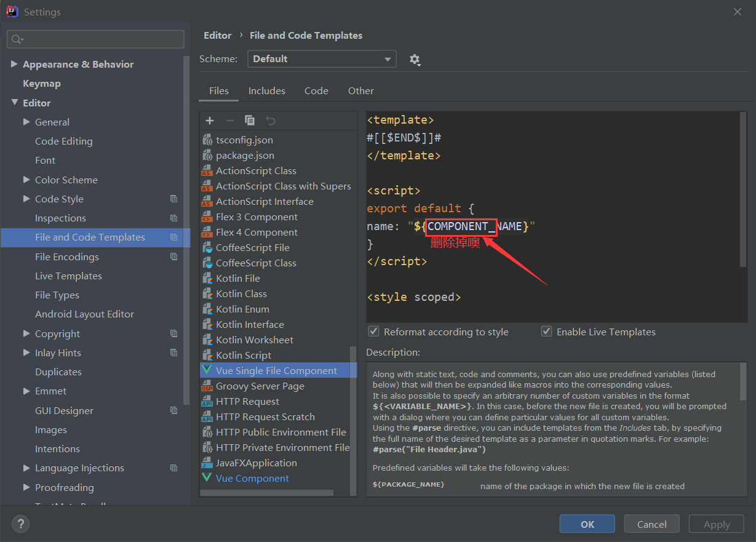The height and width of the screenshot is (542, 756).
Task: Switch to the Code tab
Action: 316,90
